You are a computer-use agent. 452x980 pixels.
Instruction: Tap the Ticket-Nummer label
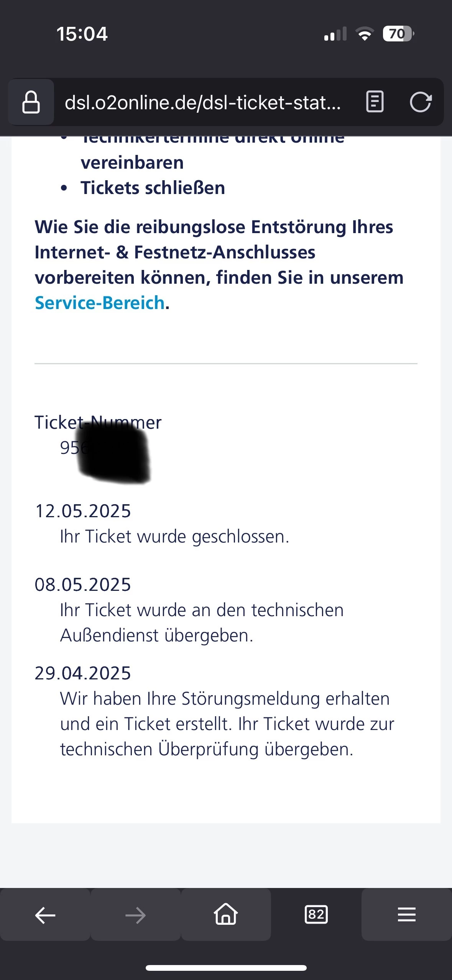[98, 423]
